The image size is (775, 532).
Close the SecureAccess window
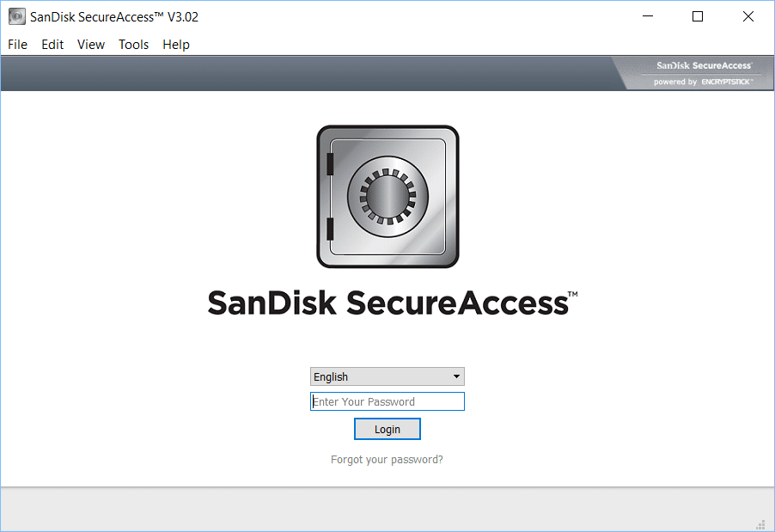click(x=748, y=17)
